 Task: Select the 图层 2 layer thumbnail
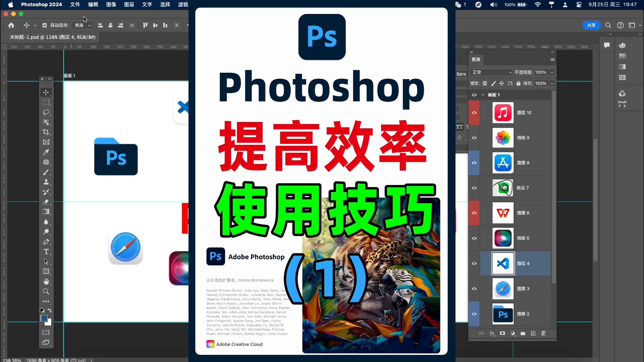[x=503, y=314]
